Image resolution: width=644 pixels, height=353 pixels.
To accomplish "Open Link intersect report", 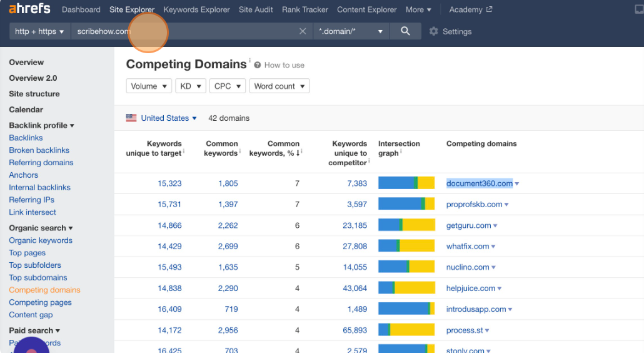I will [x=33, y=212].
